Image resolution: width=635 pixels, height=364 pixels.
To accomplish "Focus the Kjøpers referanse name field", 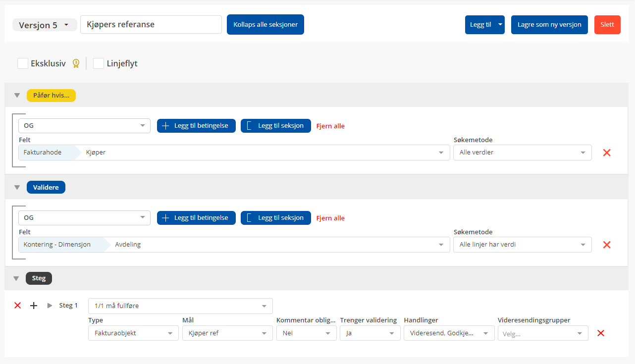I will tap(151, 24).
